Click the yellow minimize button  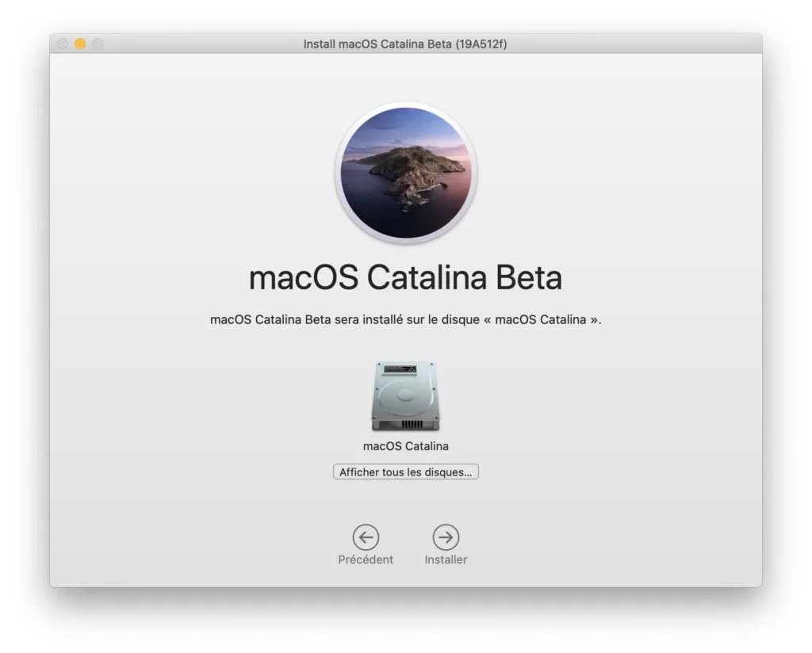(79, 44)
